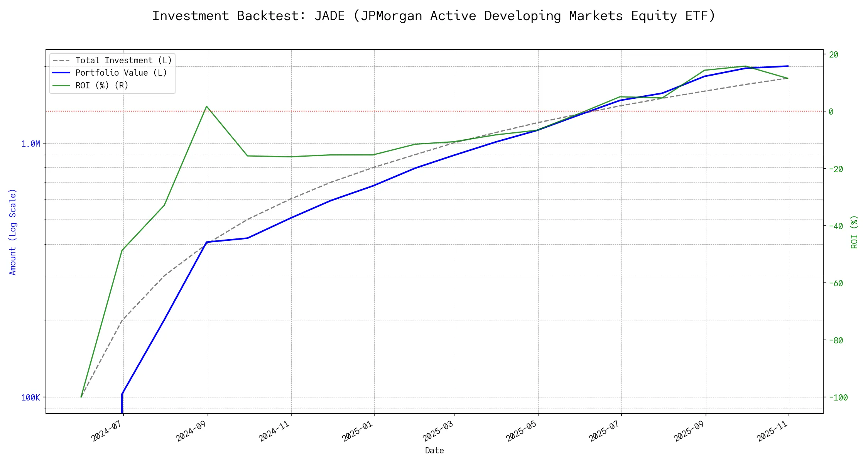
Task: Click the ROI (%) legend entry
Action: click(102, 85)
